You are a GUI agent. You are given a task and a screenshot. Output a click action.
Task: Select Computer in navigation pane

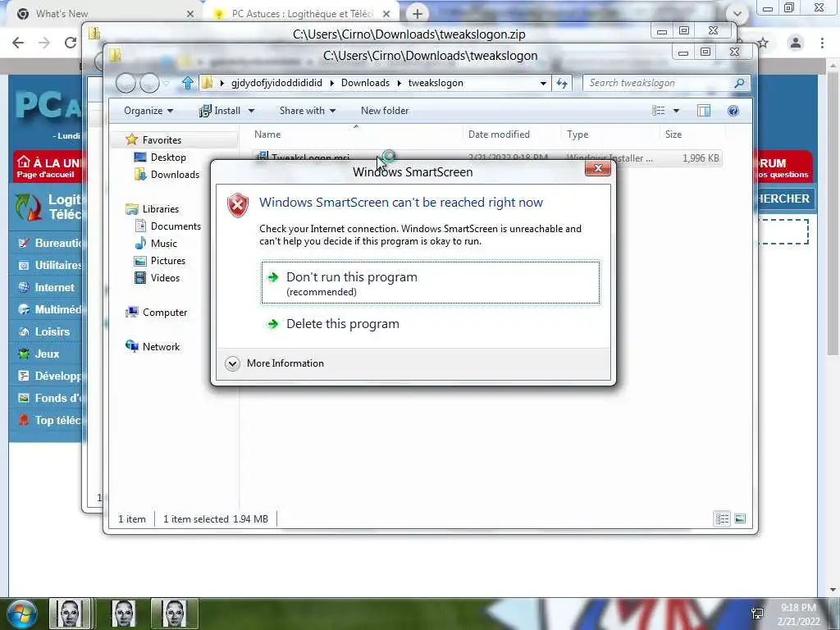coord(164,313)
